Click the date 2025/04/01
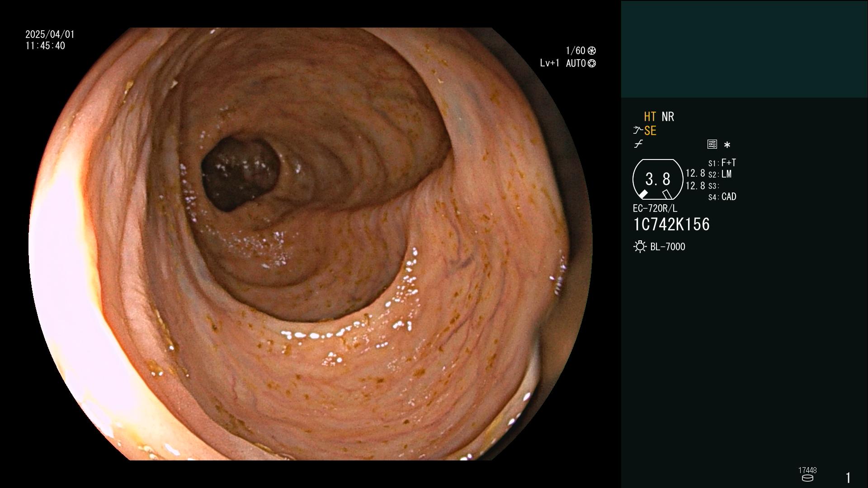 pyautogui.click(x=50, y=34)
